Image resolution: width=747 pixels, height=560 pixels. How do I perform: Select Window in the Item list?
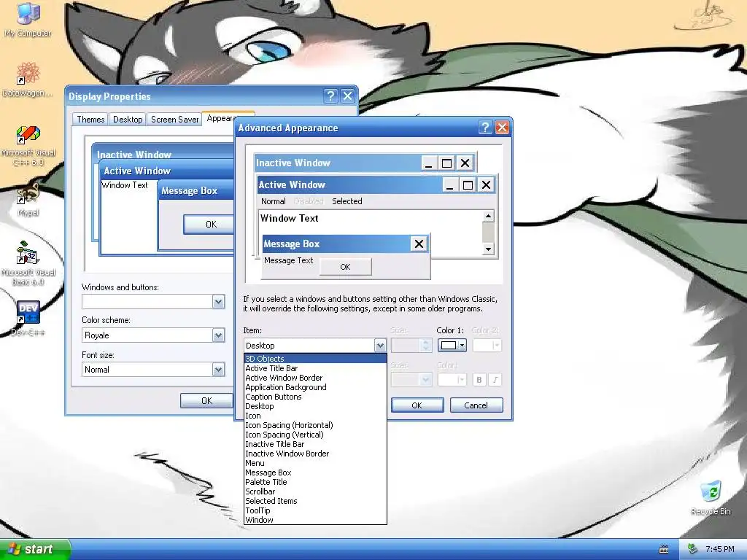point(315,520)
